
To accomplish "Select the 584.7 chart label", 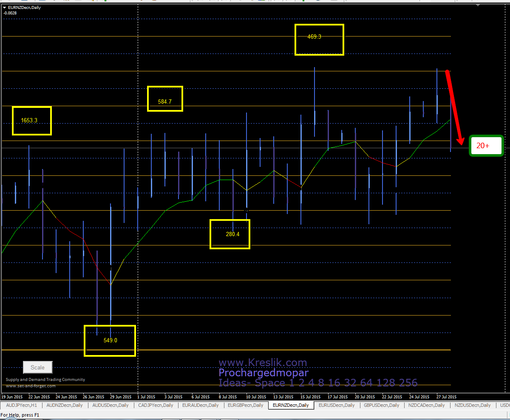I will (164, 102).
